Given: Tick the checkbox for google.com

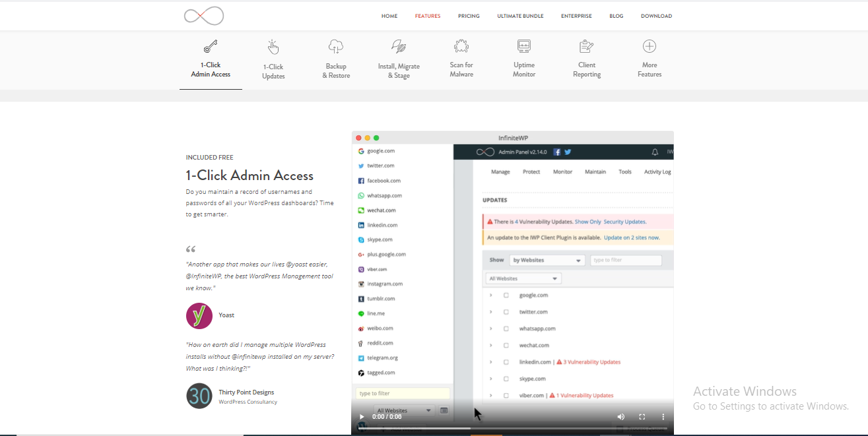Looking at the screenshot, I should click(x=506, y=296).
